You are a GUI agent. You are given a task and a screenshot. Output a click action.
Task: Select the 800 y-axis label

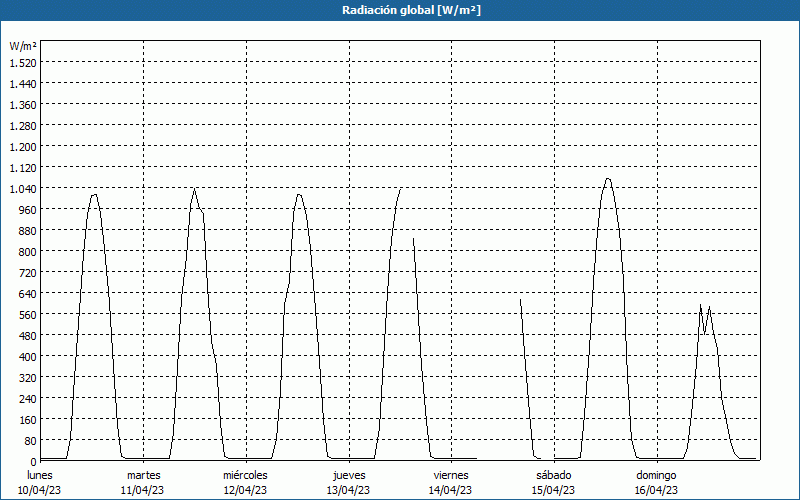coord(28,252)
